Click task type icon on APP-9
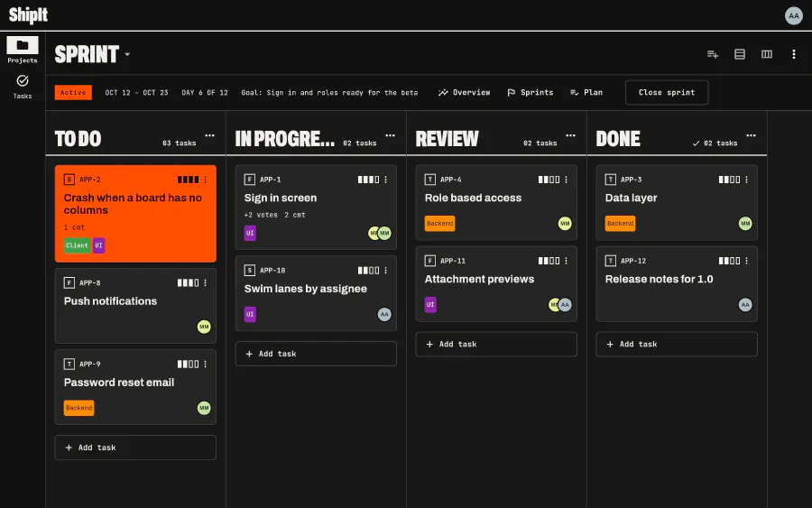Viewport: 812px width, 508px height. [x=69, y=364]
